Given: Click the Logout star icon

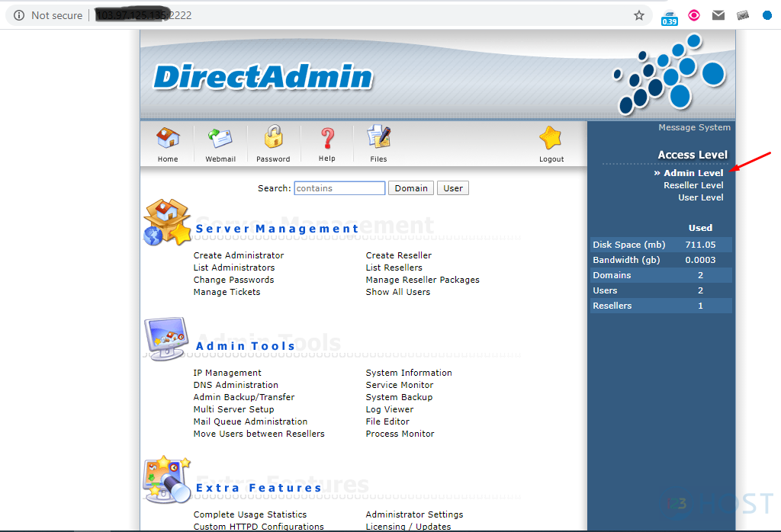Looking at the screenshot, I should (x=551, y=138).
